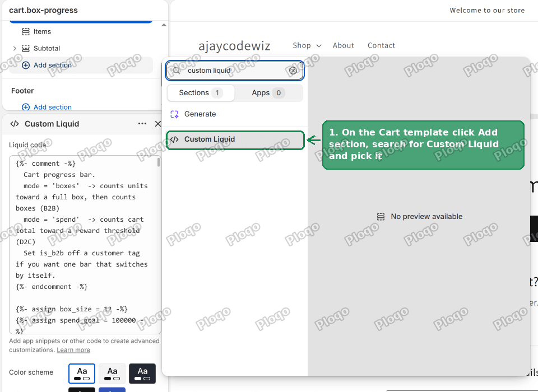The height and width of the screenshot is (392, 538).
Task: Clear the custom liquid search text
Action: pos(293,71)
